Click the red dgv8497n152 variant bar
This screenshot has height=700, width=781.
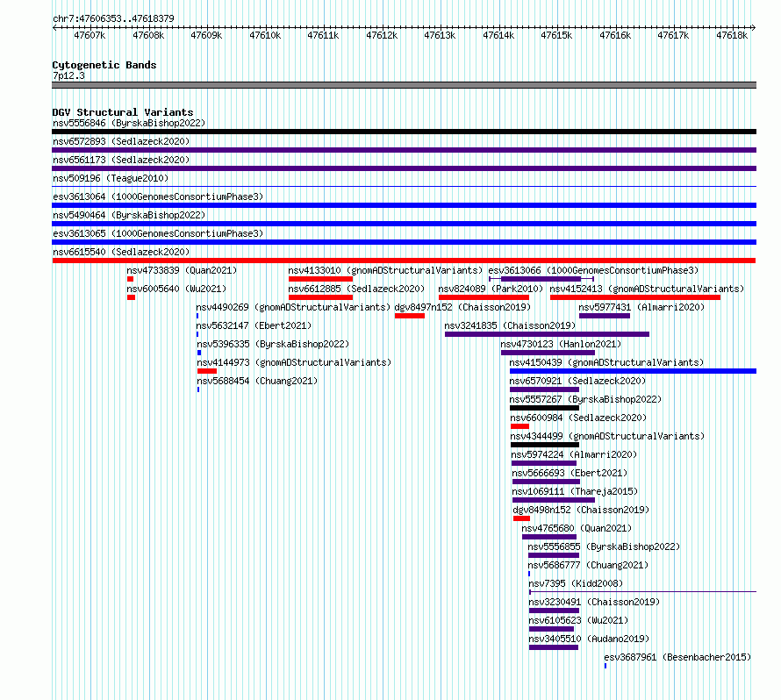410,316
